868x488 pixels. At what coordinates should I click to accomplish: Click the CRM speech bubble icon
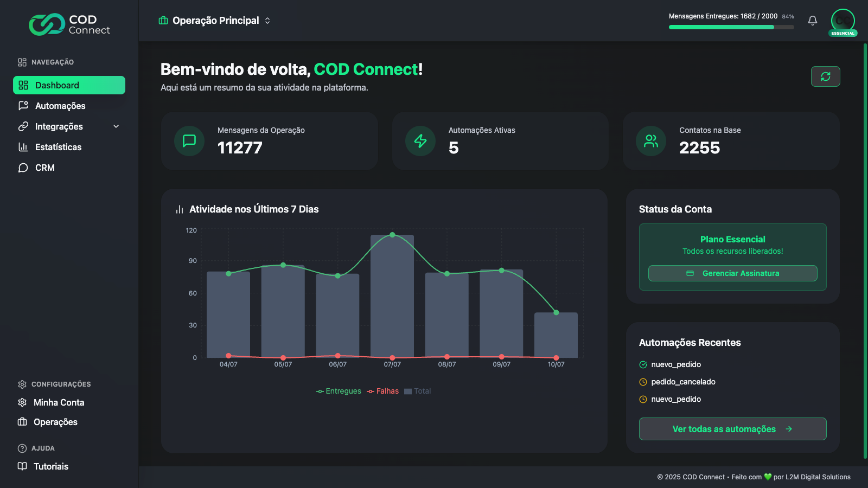coord(23,168)
